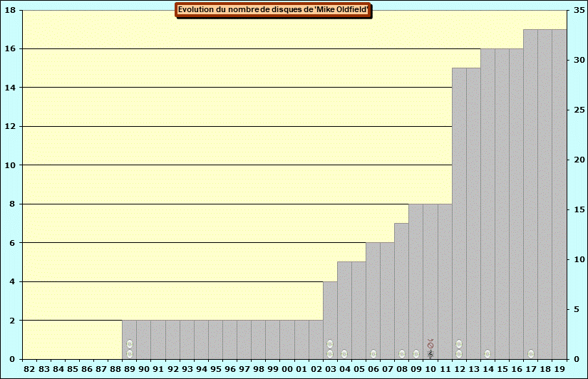Click the disc icon above year 04
The width and height of the screenshot is (588, 379).
(344, 354)
